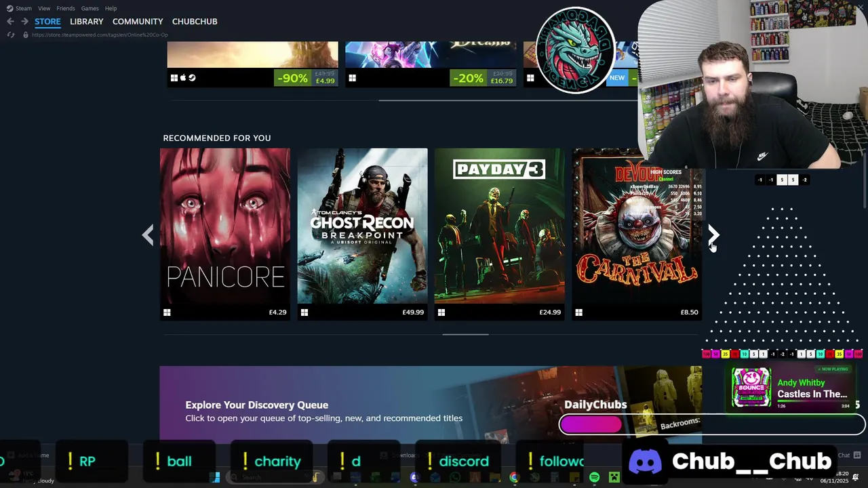Open the game thumbnail with -90% discount

[252, 55]
